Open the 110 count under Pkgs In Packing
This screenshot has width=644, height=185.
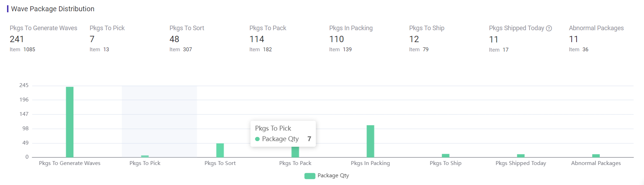(x=336, y=39)
